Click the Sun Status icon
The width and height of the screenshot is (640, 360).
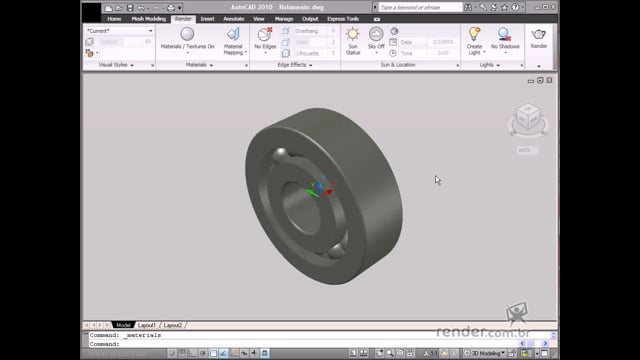pyautogui.click(x=353, y=34)
